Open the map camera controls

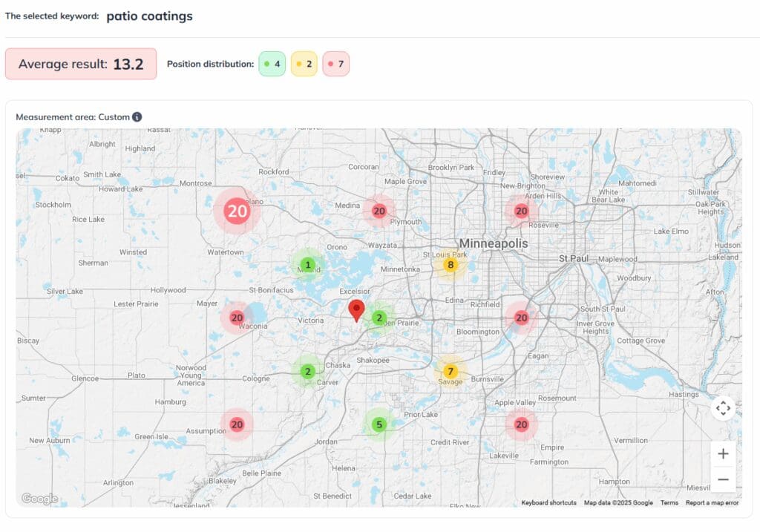click(x=723, y=408)
